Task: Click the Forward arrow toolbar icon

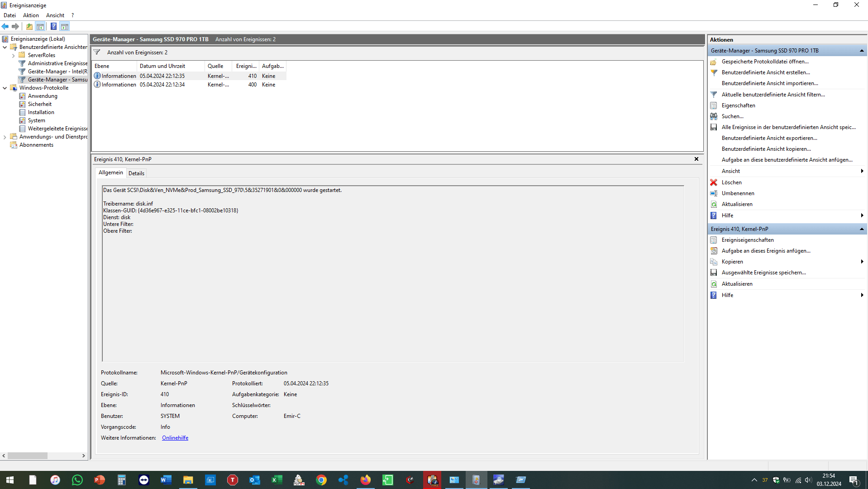Action: [x=15, y=26]
